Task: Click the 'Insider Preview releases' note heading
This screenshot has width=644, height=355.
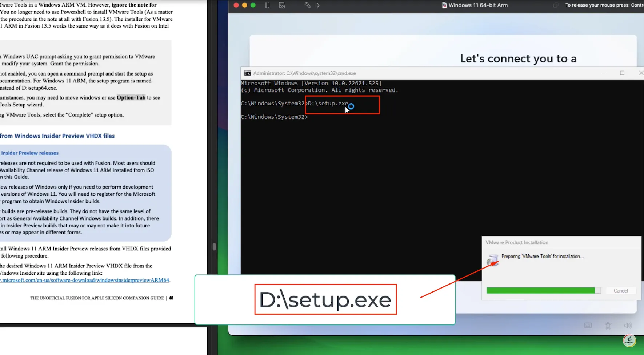Action: 30,153
